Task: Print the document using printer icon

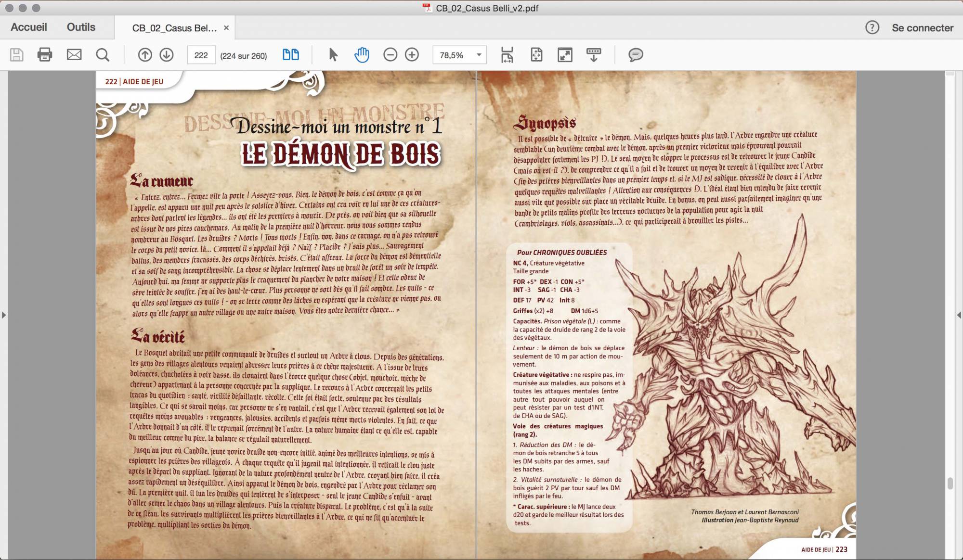Action: coord(45,55)
